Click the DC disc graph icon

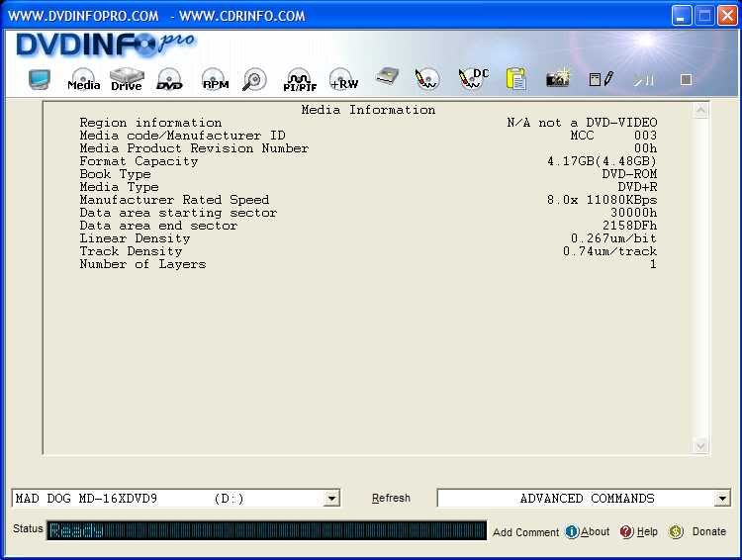point(473,79)
